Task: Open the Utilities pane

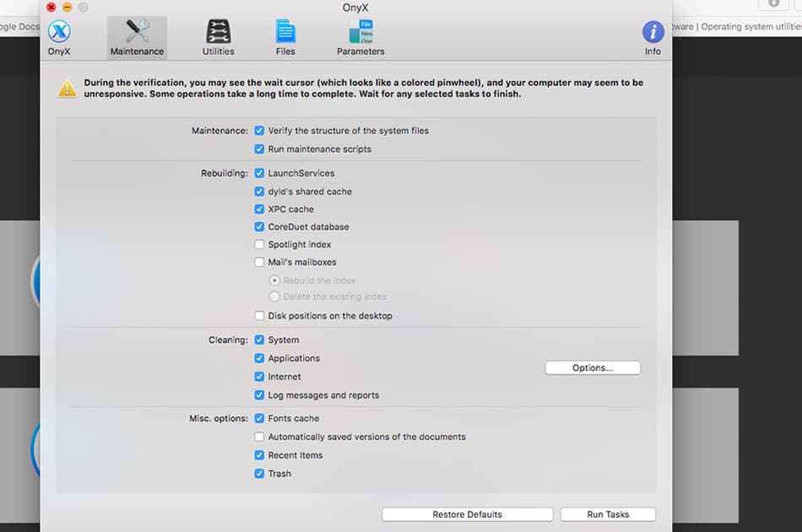Action: pyautogui.click(x=218, y=37)
